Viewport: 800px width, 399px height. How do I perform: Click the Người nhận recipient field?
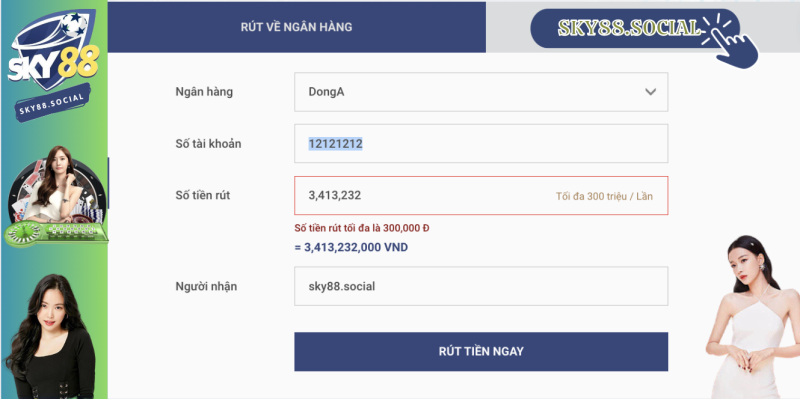point(481,286)
